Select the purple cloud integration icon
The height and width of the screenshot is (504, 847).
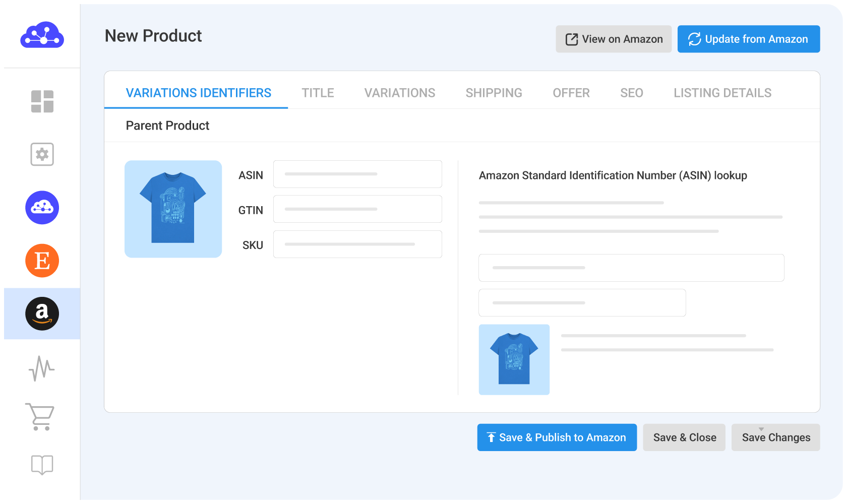pyautogui.click(x=42, y=208)
